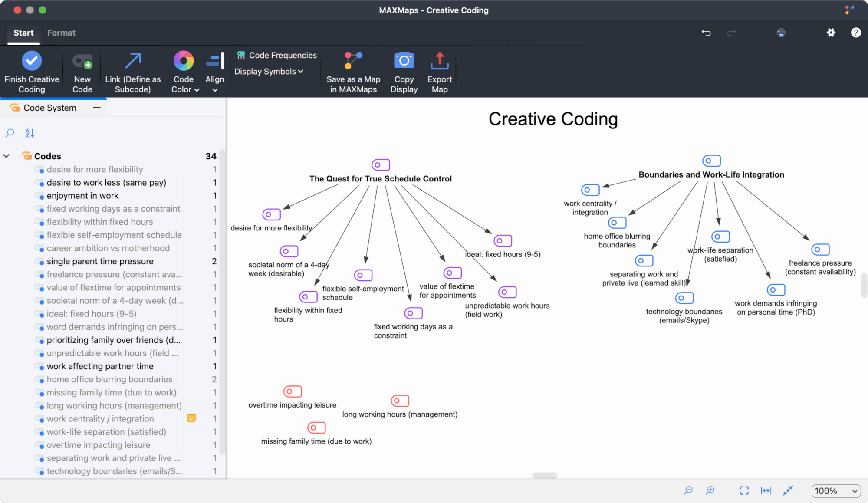868x503 pixels.
Task: Sort codes alphabetically with A-Z icon
Action: point(30,133)
